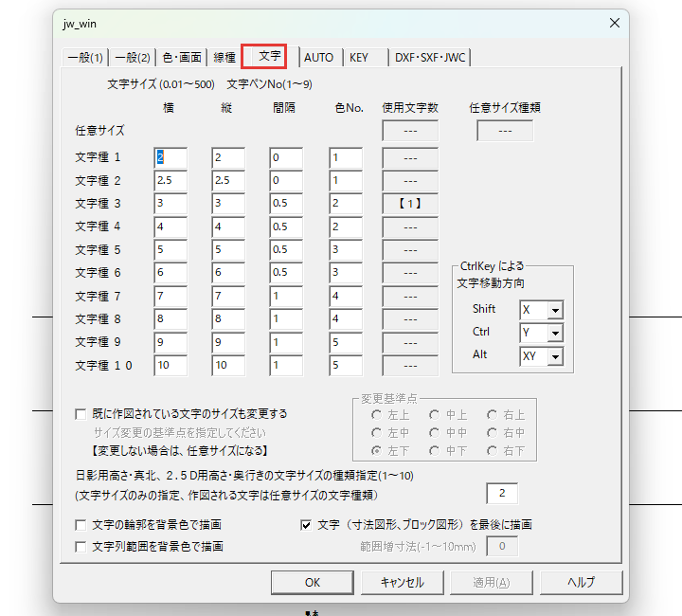
Task: Click the 使用文字数 button for 文字種 6
Action: pos(410,273)
